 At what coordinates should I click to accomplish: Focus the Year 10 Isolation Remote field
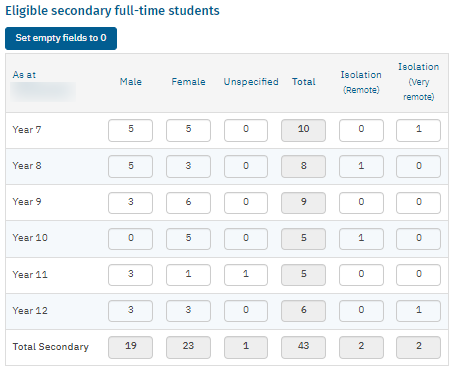point(361,239)
